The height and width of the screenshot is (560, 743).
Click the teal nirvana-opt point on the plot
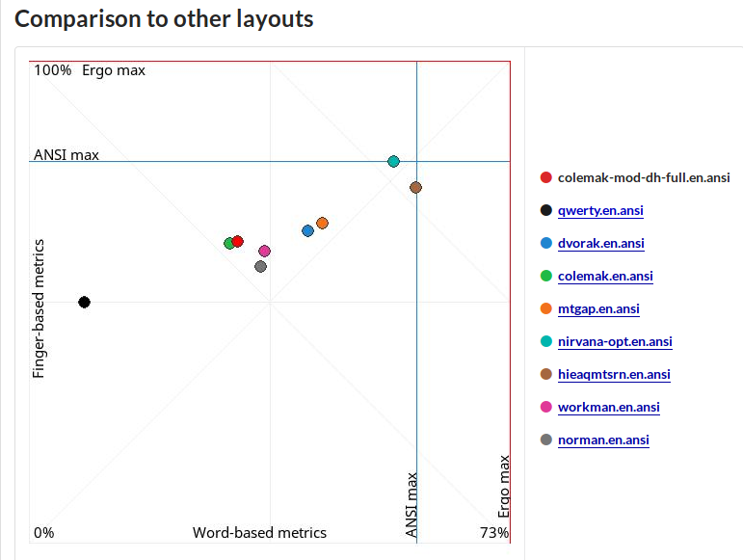[x=393, y=161]
